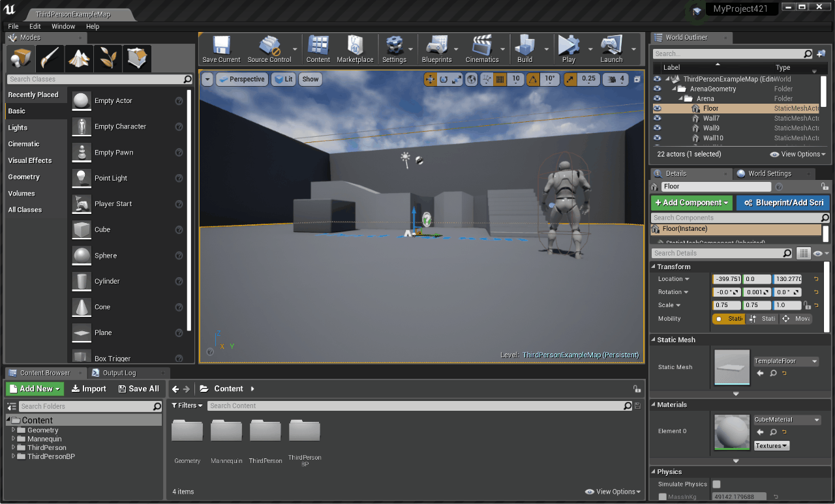
Task: Hide Wall7 using its eye icon
Action: [x=657, y=119]
